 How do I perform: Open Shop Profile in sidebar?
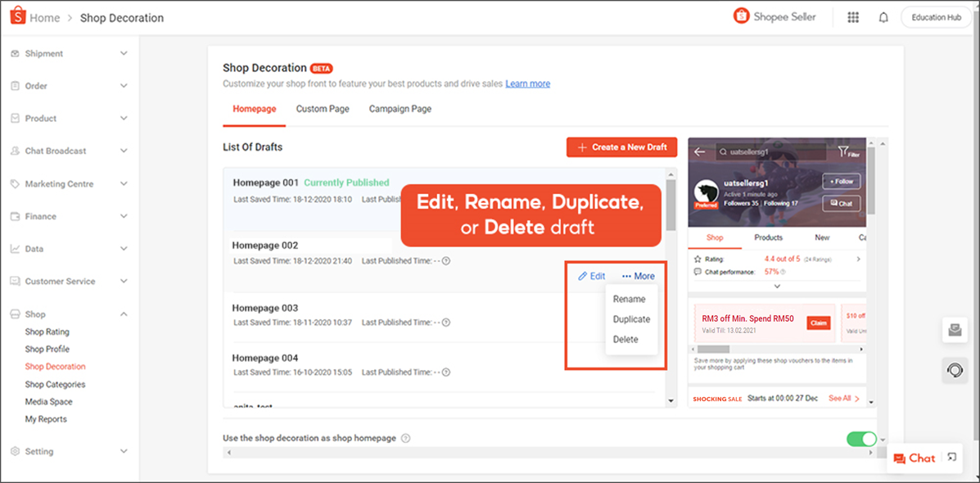pyautogui.click(x=47, y=350)
